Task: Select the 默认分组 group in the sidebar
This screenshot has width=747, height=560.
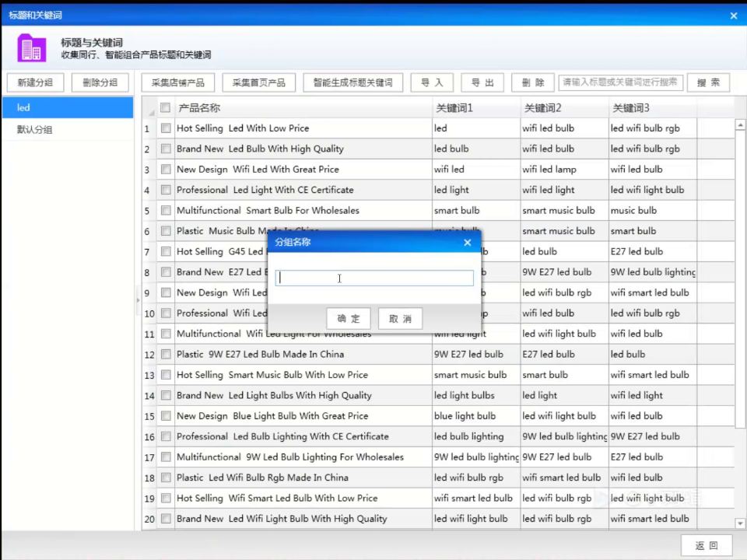Action: [68, 130]
